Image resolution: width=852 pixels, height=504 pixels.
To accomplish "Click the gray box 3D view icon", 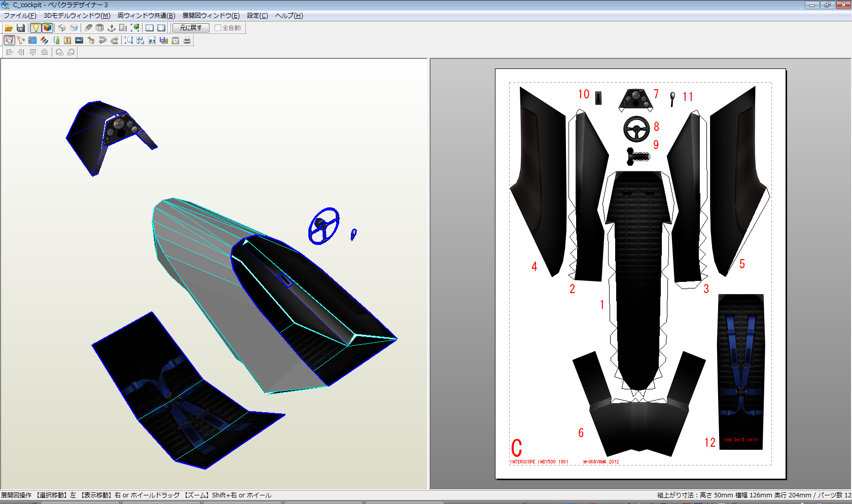I will click(x=62, y=28).
